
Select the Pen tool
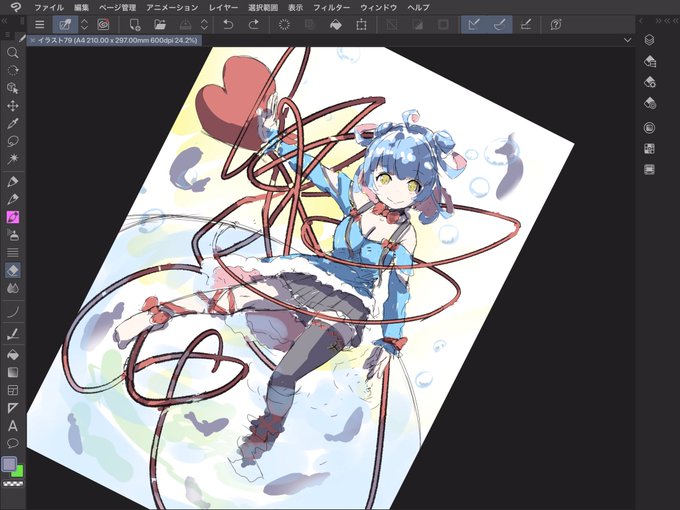[13, 181]
